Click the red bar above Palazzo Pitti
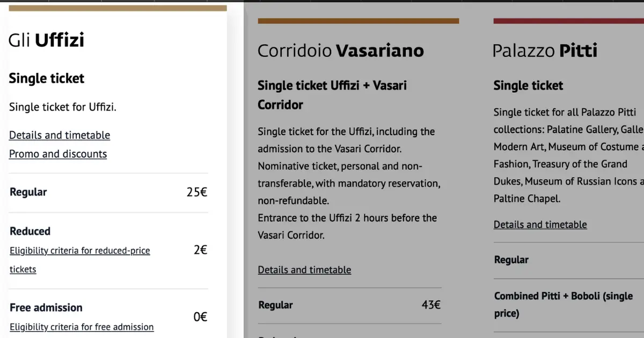 (569, 21)
